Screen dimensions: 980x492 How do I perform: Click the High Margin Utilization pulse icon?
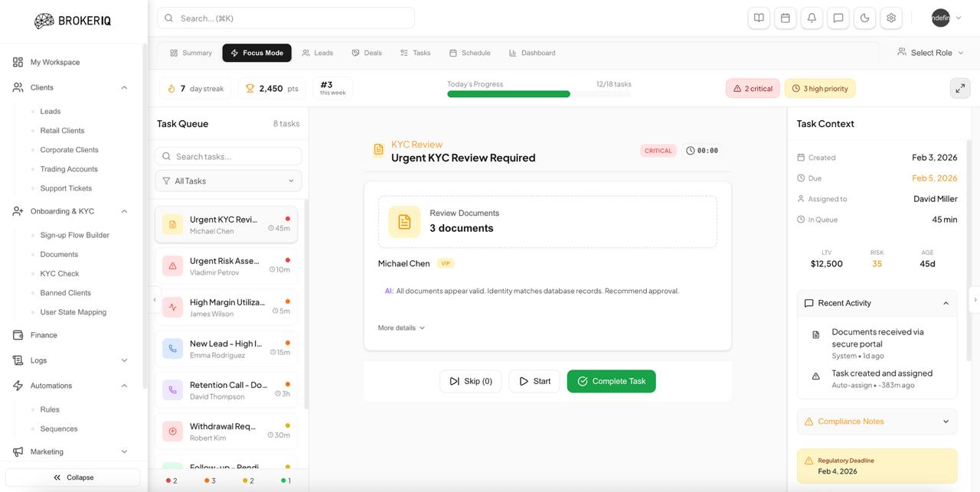pyautogui.click(x=172, y=307)
